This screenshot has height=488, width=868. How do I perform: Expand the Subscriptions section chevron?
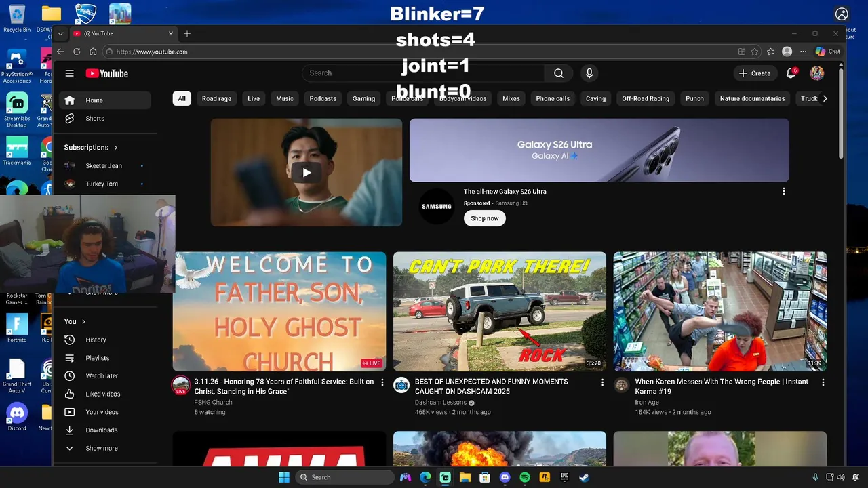[x=116, y=148]
